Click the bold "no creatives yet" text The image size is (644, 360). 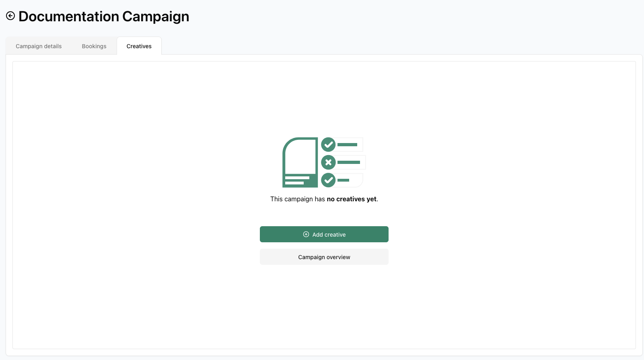[352, 199]
